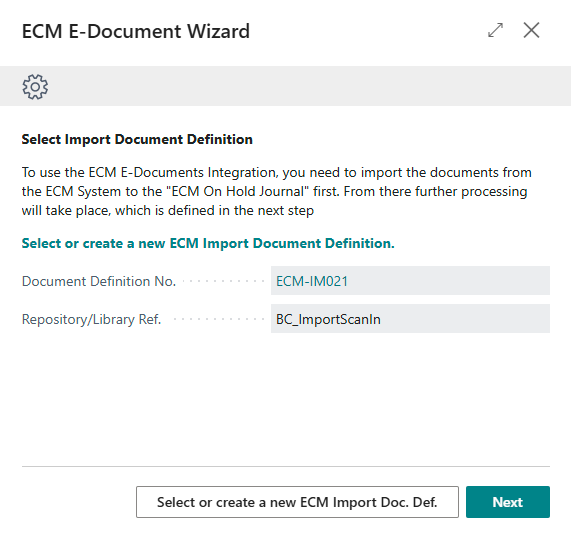The image size is (571, 539).
Task: Click the dotted leader after Repository/Library Ref.
Action: 219,319
